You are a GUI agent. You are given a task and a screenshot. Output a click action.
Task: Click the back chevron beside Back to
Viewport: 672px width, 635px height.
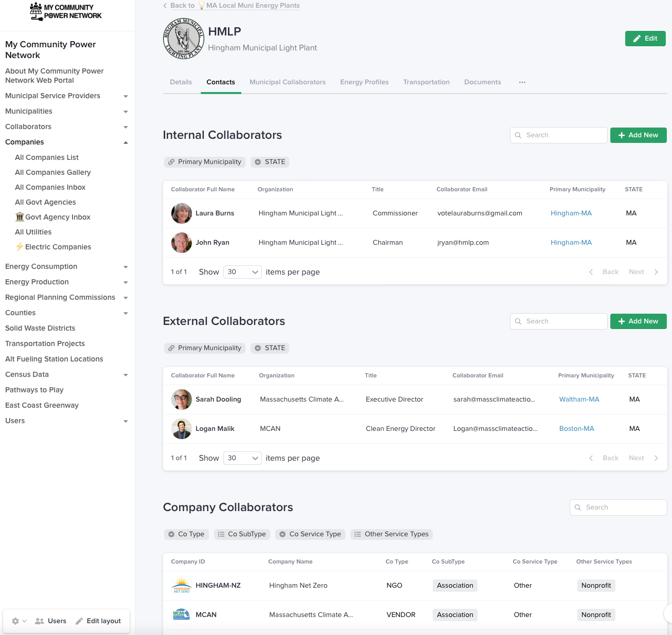coord(165,6)
